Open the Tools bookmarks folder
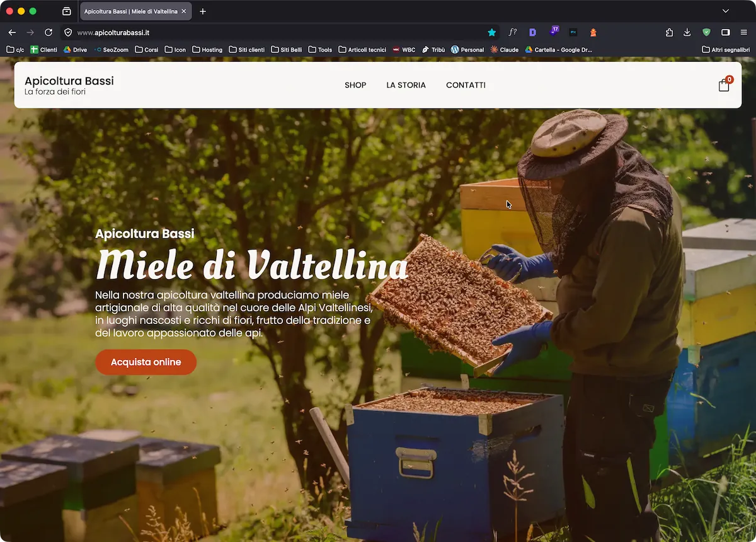The image size is (756, 542). (x=320, y=50)
